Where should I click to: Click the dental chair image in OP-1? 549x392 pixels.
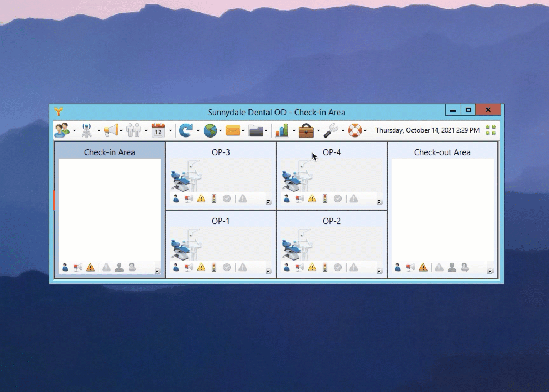pyautogui.click(x=187, y=245)
